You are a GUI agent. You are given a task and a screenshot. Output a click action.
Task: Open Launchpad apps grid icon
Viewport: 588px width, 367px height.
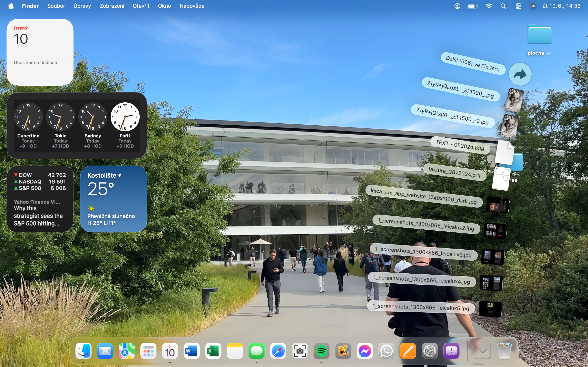coord(148,351)
